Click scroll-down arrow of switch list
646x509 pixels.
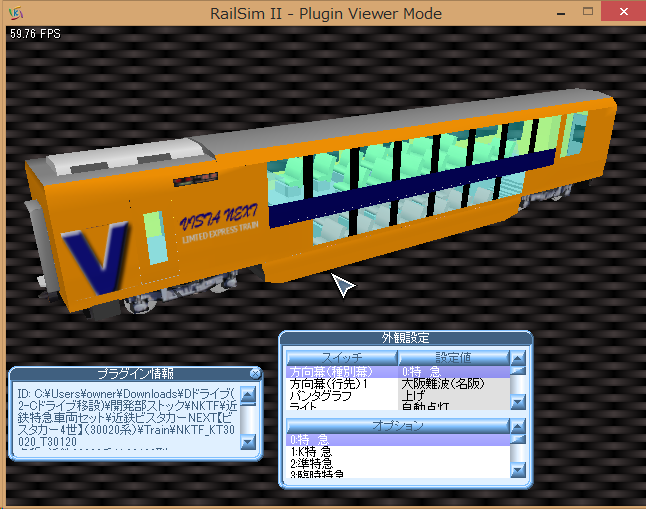[518, 402]
